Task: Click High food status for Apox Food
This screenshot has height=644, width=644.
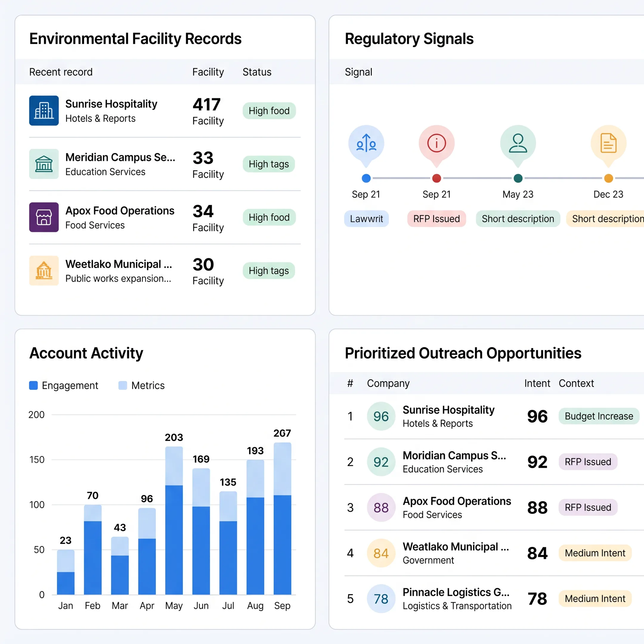Action: pyautogui.click(x=269, y=217)
